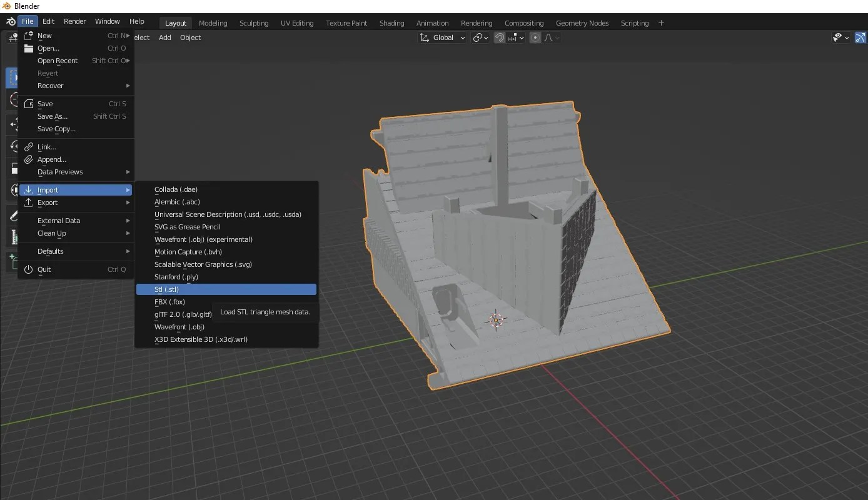Click the Blender logo icon in menu bar

point(10,22)
